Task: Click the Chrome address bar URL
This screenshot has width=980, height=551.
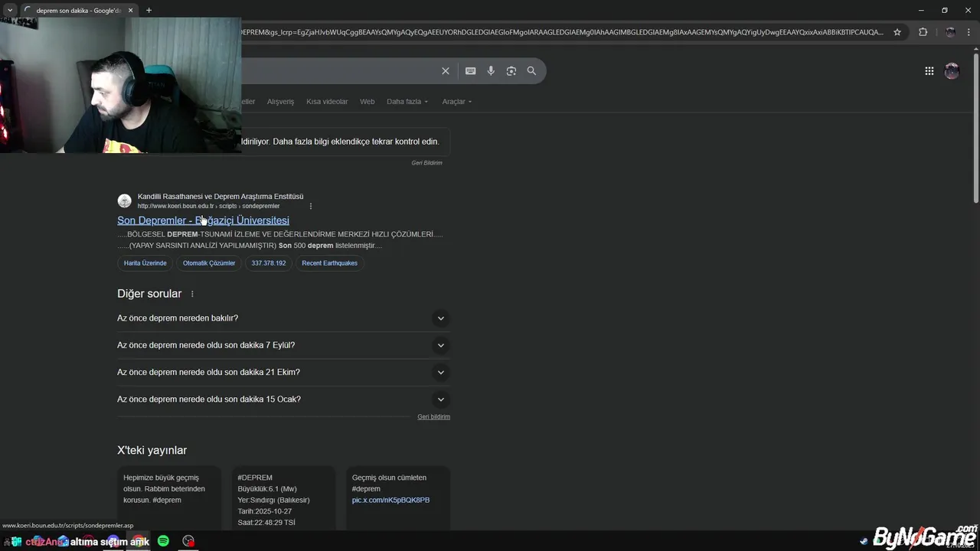Action: point(563,32)
